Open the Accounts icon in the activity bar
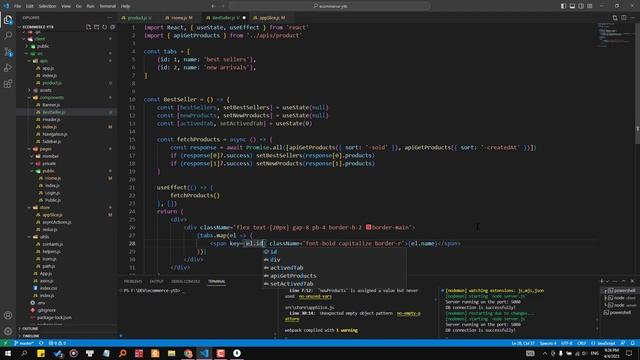This screenshot has width=640, height=360. [x=8, y=315]
